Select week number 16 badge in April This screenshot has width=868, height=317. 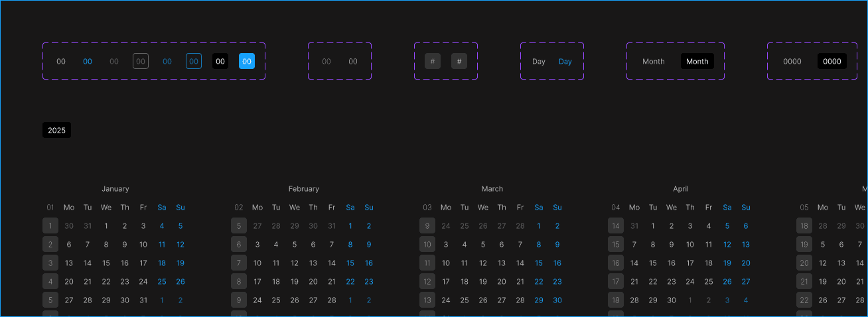pyautogui.click(x=616, y=263)
